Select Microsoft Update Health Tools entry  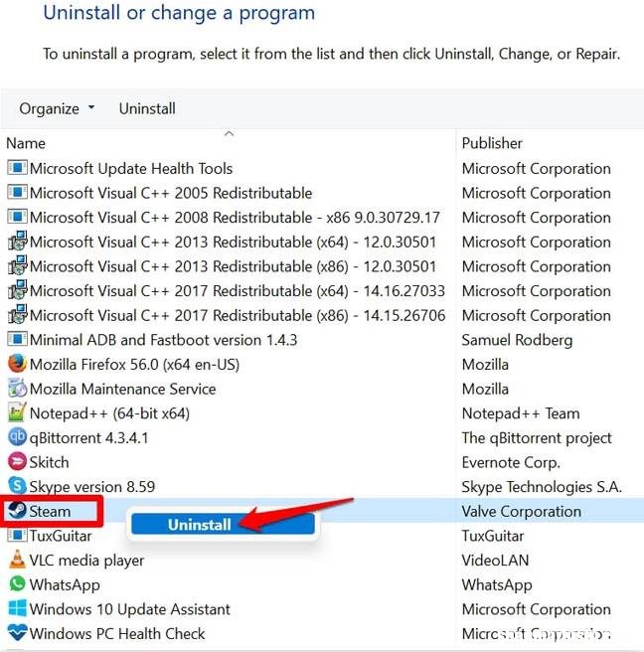click(x=131, y=168)
